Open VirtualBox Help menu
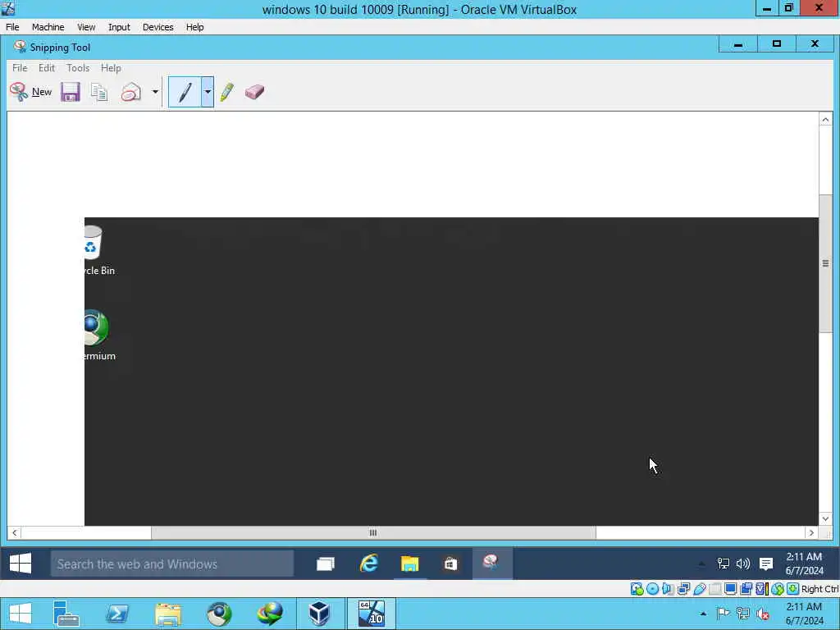This screenshot has height=630, width=840. point(194,27)
